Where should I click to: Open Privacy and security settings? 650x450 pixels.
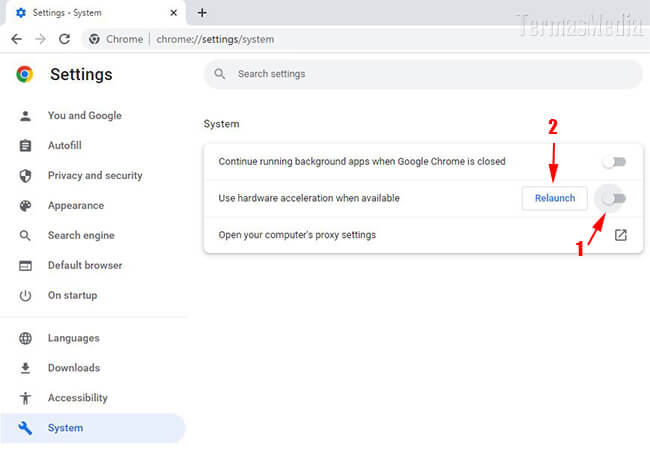pyautogui.click(x=95, y=176)
